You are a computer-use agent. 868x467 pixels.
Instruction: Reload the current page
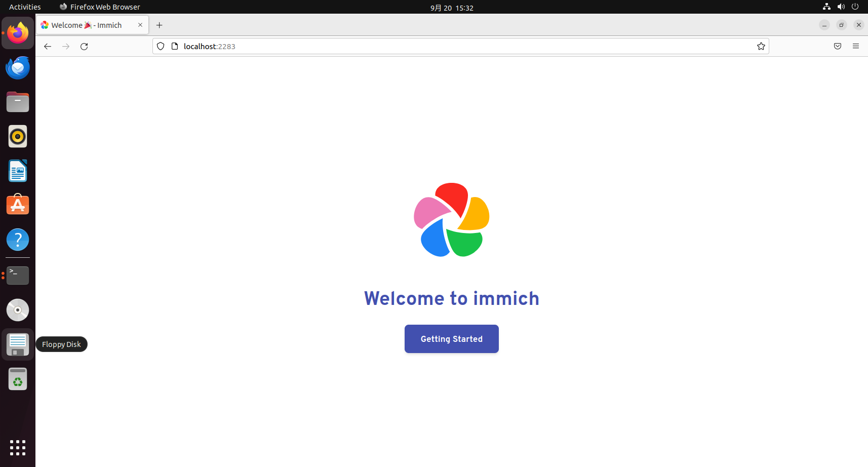tap(84, 46)
